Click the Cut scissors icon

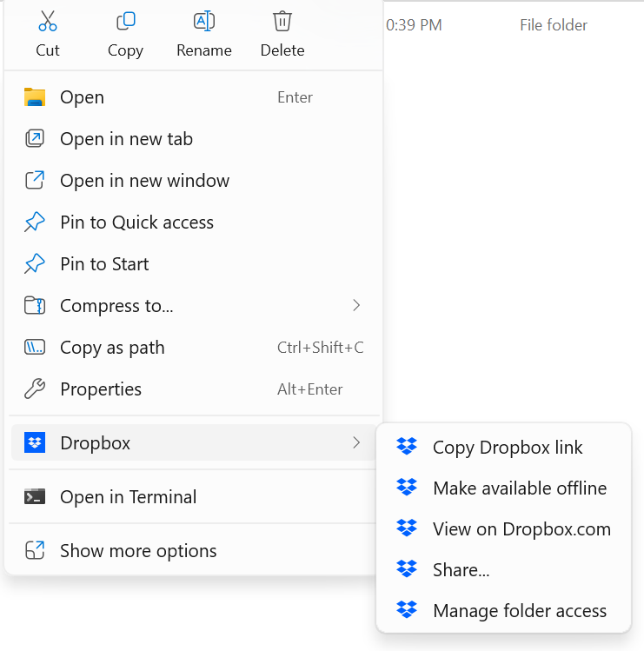point(48,21)
